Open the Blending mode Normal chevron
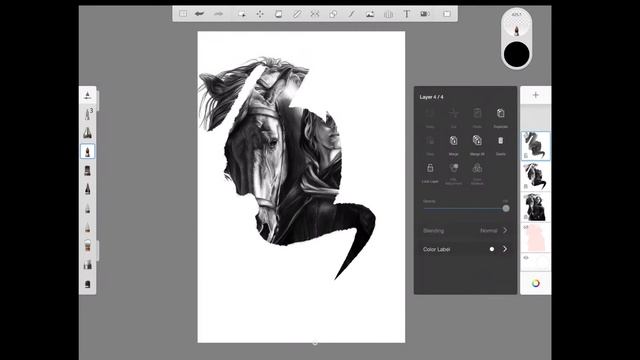Viewport: 640px width, 360px height. pos(505,231)
